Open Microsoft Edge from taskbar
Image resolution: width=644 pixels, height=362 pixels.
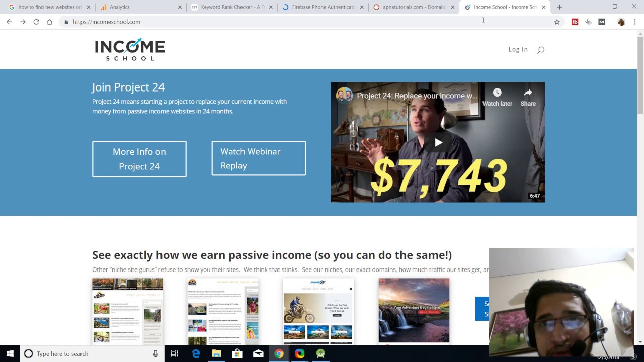click(196, 353)
